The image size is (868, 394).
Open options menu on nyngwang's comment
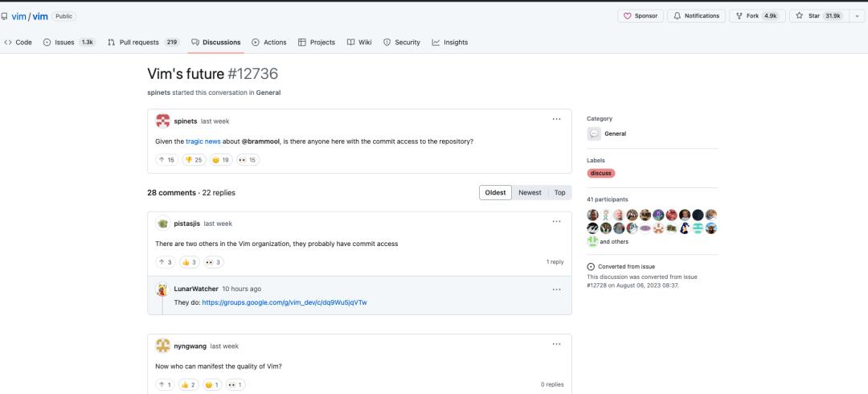coord(556,344)
